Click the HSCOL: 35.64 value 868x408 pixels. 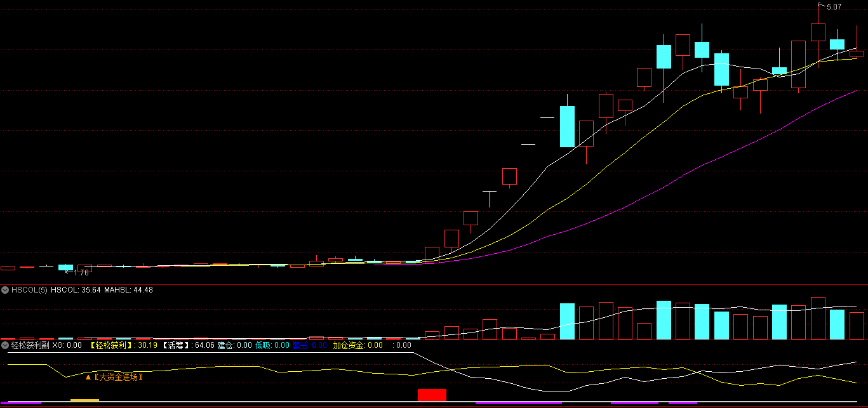[76, 290]
